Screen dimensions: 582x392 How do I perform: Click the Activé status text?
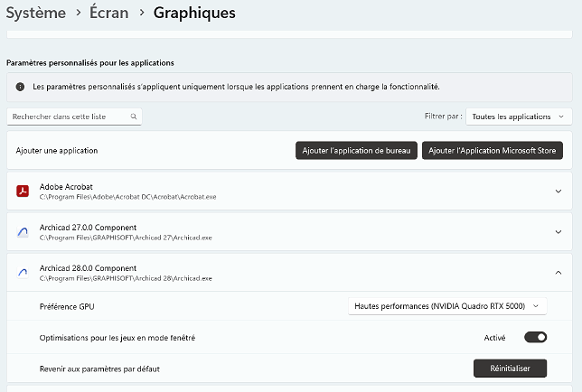[x=494, y=338]
